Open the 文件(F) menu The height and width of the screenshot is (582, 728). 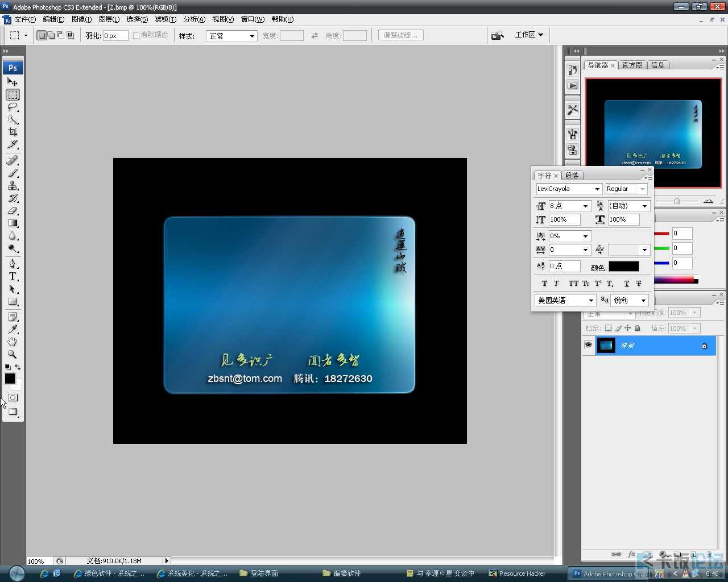tap(25, 19)
